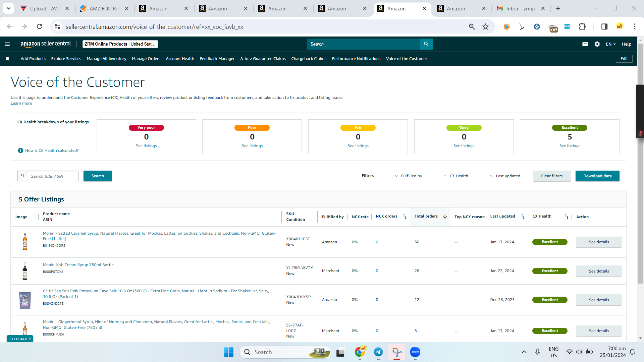Open Manage All Inventory
Screen dimensions: 644x362
107,59
